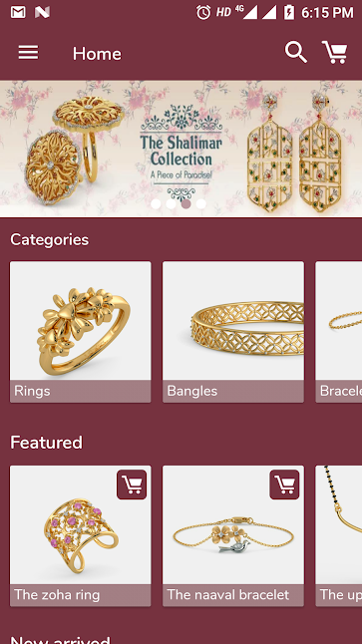This screenshot has height=644, width=362.
Task: Open Gmail notification icon in status bar
Action: (19, 12)
